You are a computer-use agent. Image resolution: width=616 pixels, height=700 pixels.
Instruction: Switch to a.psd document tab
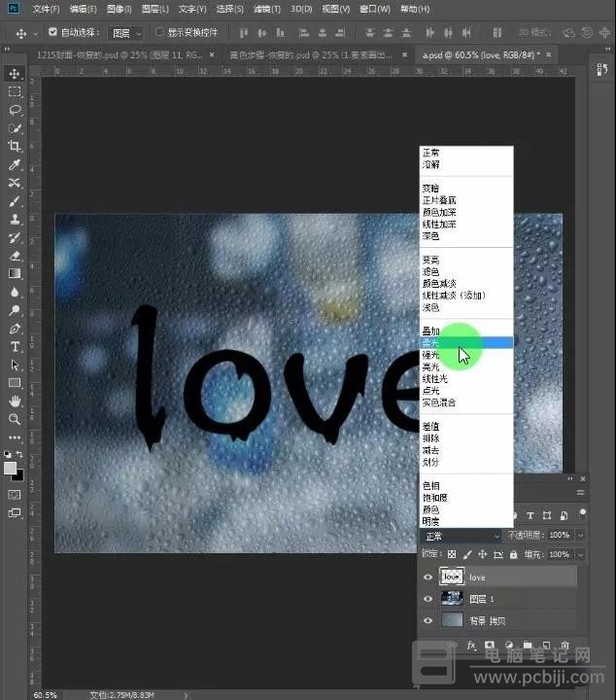tap(482, 54)
